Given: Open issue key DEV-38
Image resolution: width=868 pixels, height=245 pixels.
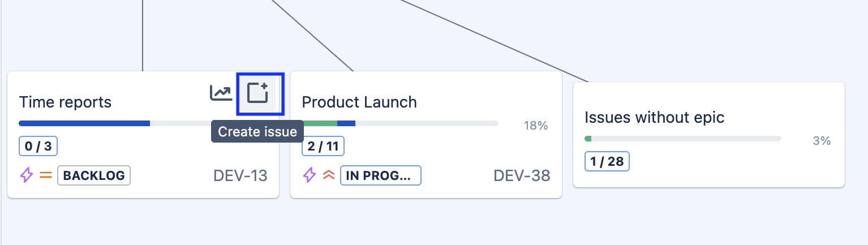Looking at the screenshot, I should pyautogui.click(x=522, y=175).
